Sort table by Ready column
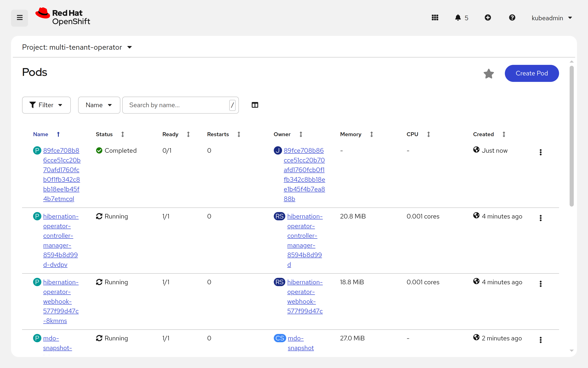 pos(188,134)
